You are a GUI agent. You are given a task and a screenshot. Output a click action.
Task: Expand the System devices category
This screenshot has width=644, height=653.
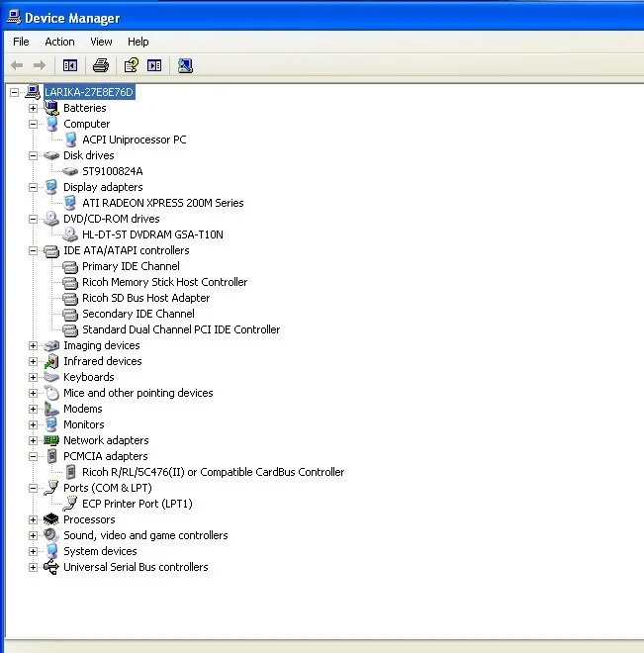pos(33,551)
